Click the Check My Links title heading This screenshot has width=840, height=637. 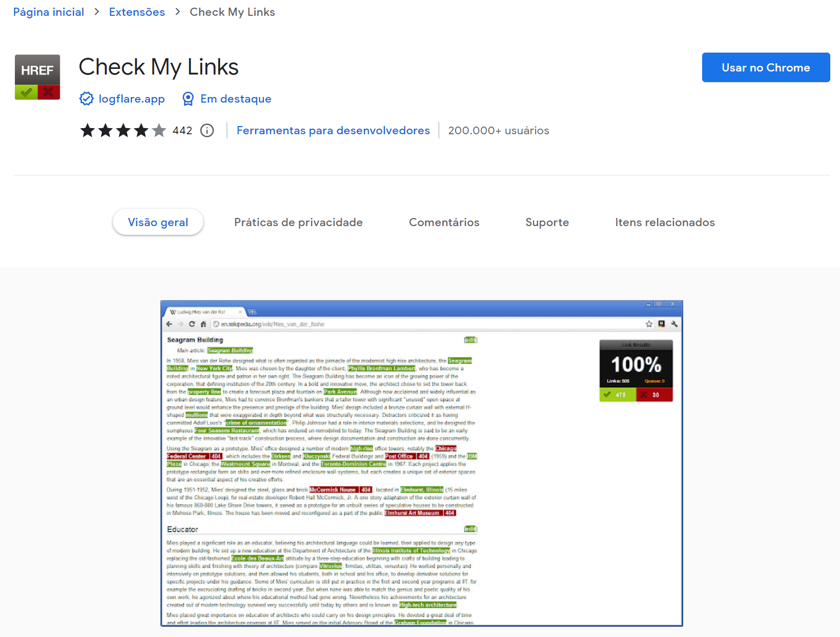tap(159, 67)
